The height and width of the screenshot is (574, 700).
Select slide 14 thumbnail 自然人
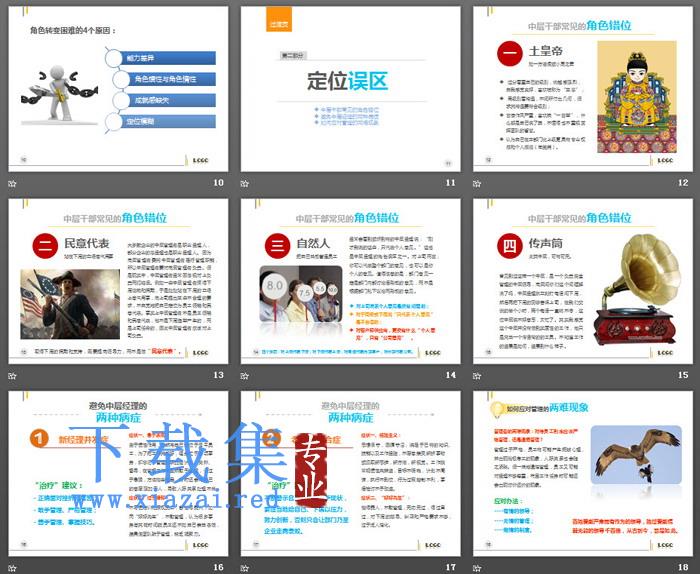(350, 281)
